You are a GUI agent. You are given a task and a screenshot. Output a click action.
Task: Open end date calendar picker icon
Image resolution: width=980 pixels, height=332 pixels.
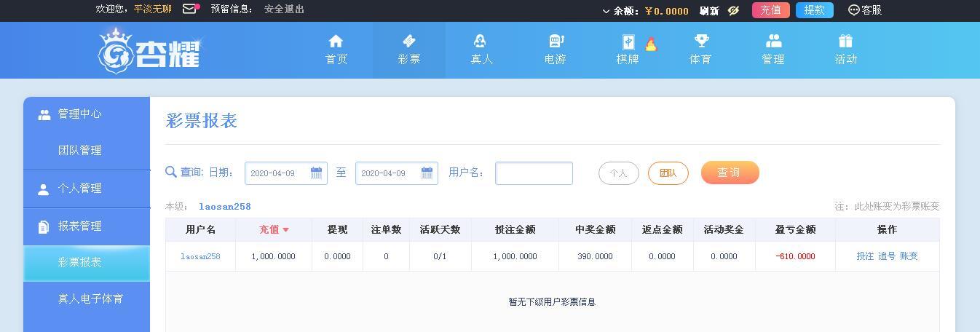click(x=427, y=173)
